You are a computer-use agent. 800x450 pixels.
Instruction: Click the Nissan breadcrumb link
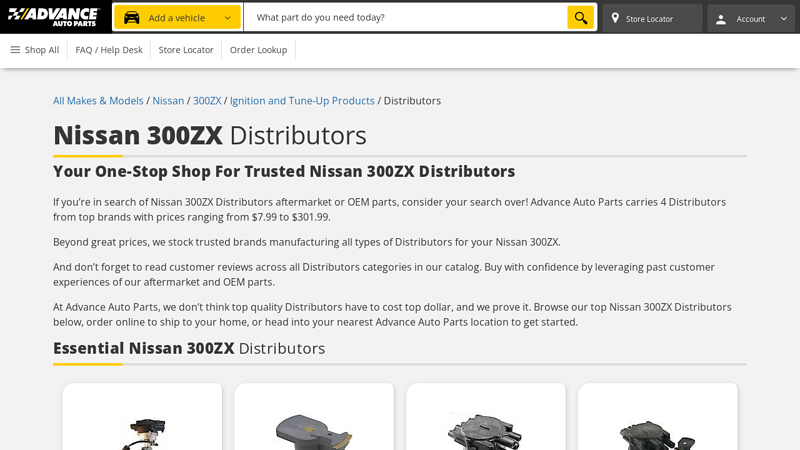[x=168, y=101]
